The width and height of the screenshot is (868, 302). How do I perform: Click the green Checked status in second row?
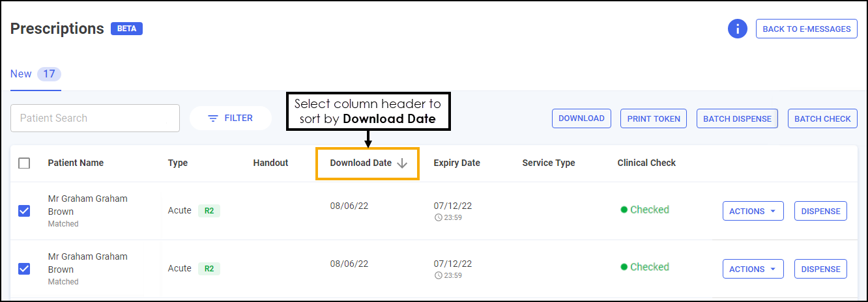(x=644, y=267)
